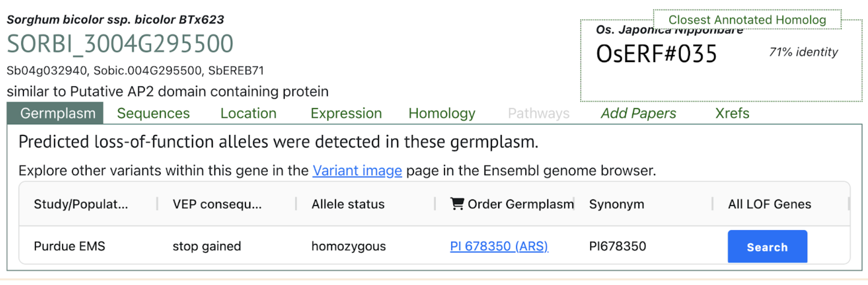This screenshot has height=285, width=868.
Task: Open the Location tab
Action: 248,113
